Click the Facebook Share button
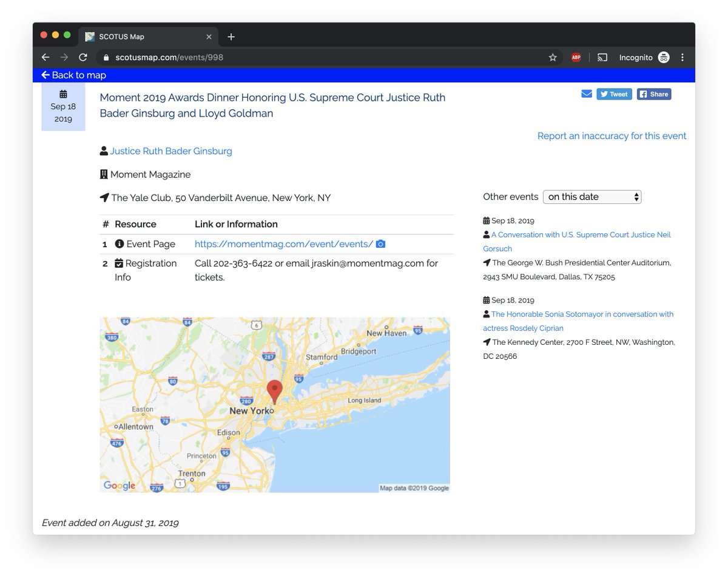The image size is (728, 578). pos(654,94)
